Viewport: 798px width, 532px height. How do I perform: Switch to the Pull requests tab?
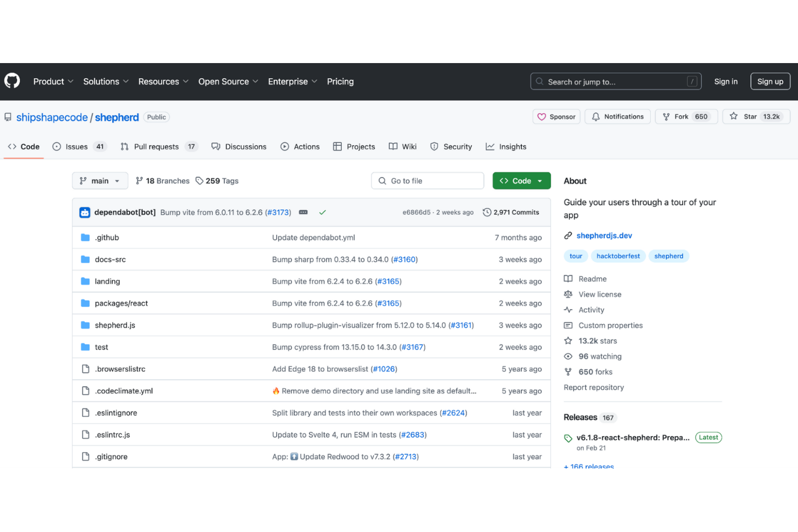point(159,147)
